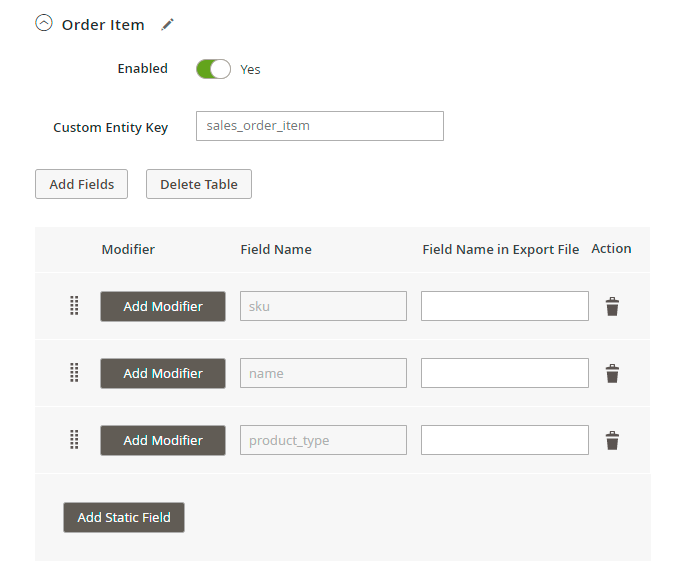Click trash icon for the name field
The width and height of the screenshot is (684, 575).
(612, 374)
